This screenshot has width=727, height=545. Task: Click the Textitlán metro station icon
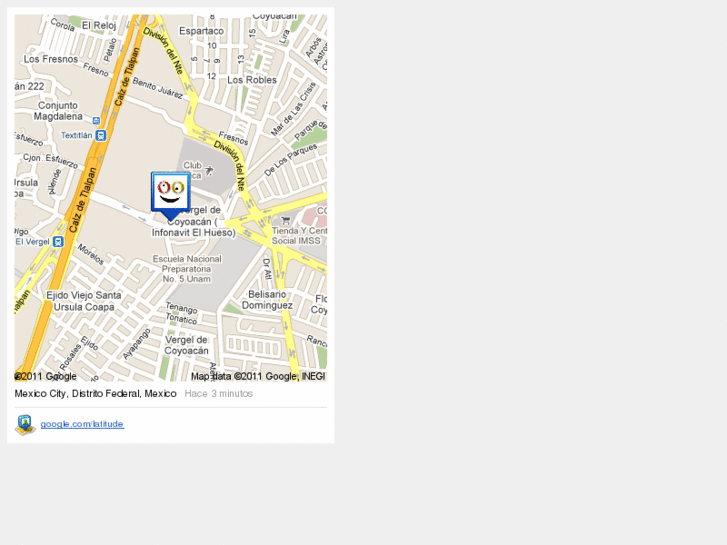(101, 135)
